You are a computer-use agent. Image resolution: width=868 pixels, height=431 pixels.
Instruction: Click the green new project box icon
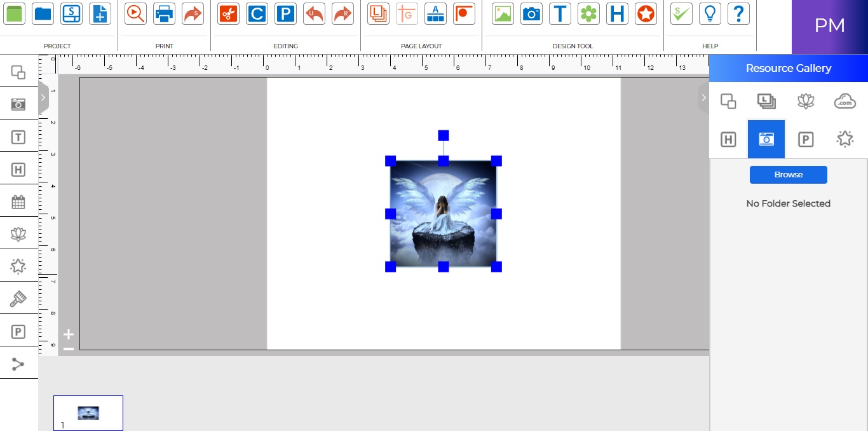[x=14, y=13]
